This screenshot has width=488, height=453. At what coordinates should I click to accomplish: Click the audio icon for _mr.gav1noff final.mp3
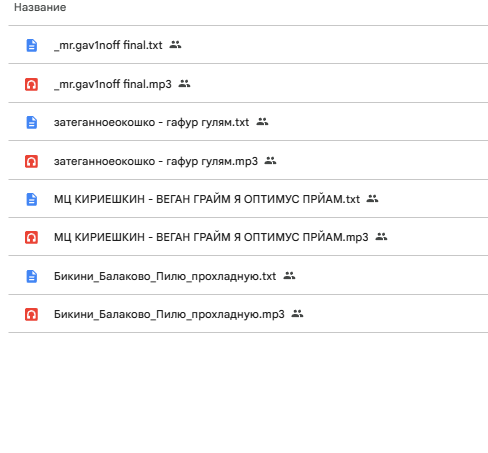pyautogui.click(x=31, y=84)
